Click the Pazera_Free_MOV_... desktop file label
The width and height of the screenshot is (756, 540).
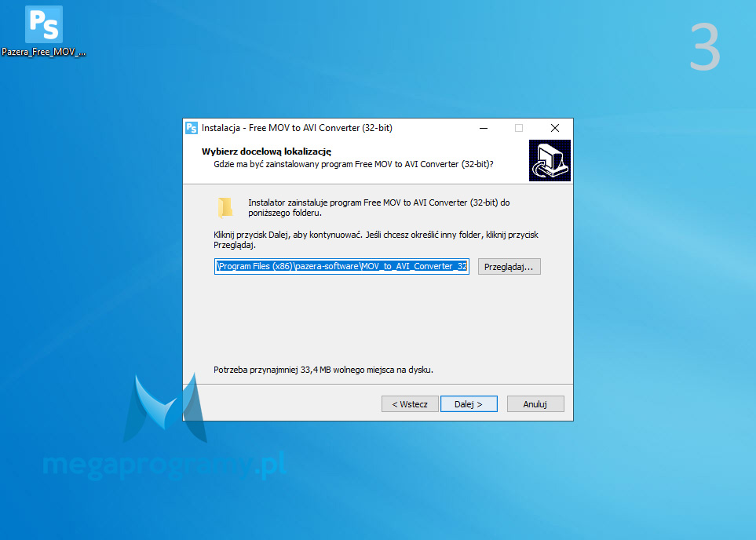click(x=44, y=52)
